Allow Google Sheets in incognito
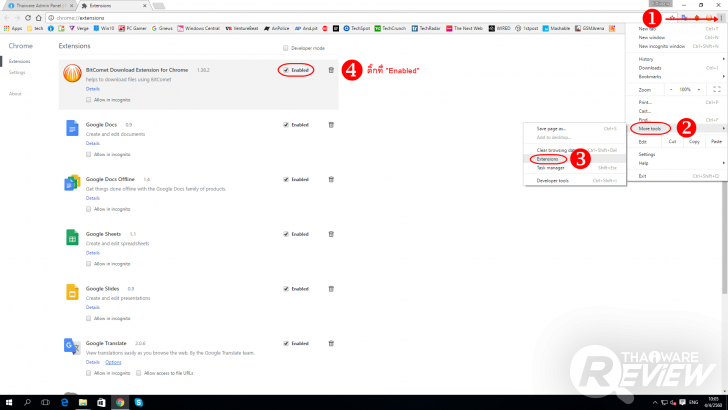This screenshot has height=410, width=728. click(x=88, y=264)
